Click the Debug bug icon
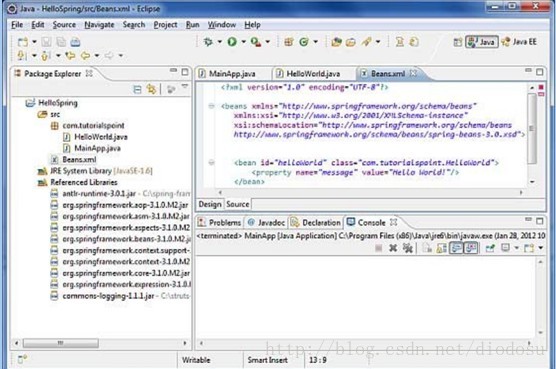 click(x=208, y=42)
